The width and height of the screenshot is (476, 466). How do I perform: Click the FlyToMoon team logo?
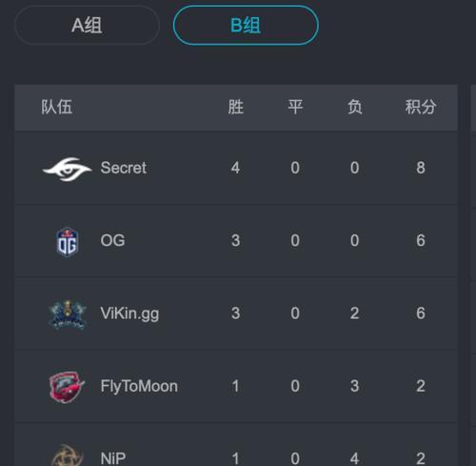(x=67, y=387)
